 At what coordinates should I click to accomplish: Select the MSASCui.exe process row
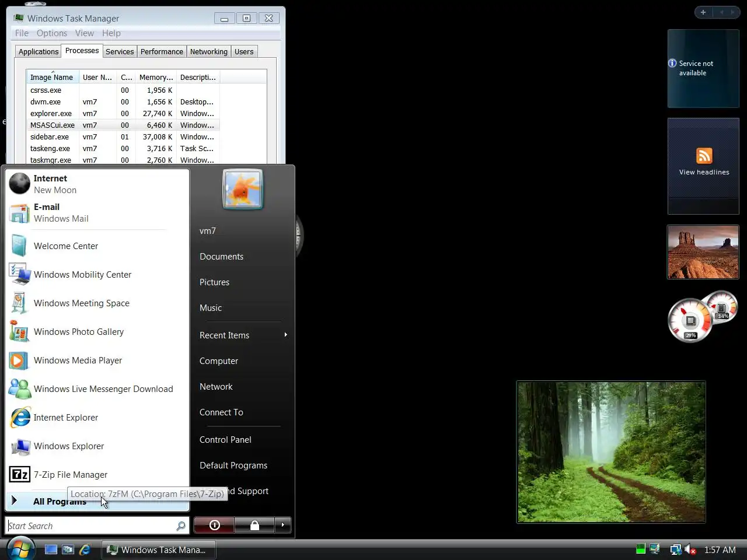point(123,125)
